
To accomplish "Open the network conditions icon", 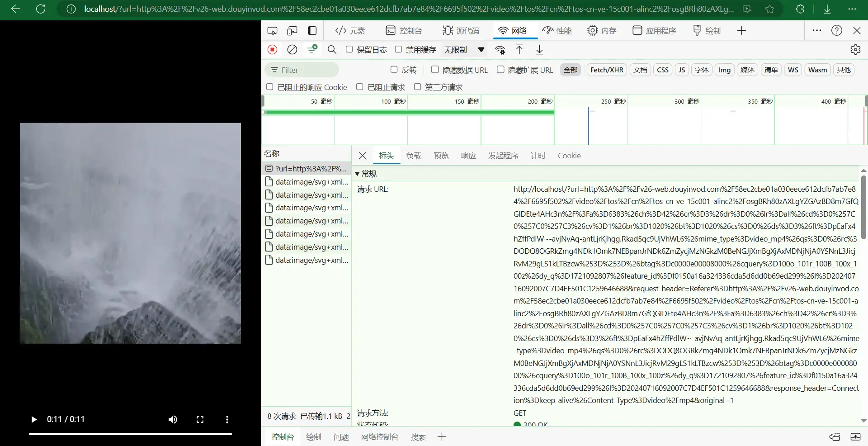I will [x=500, y=50].
